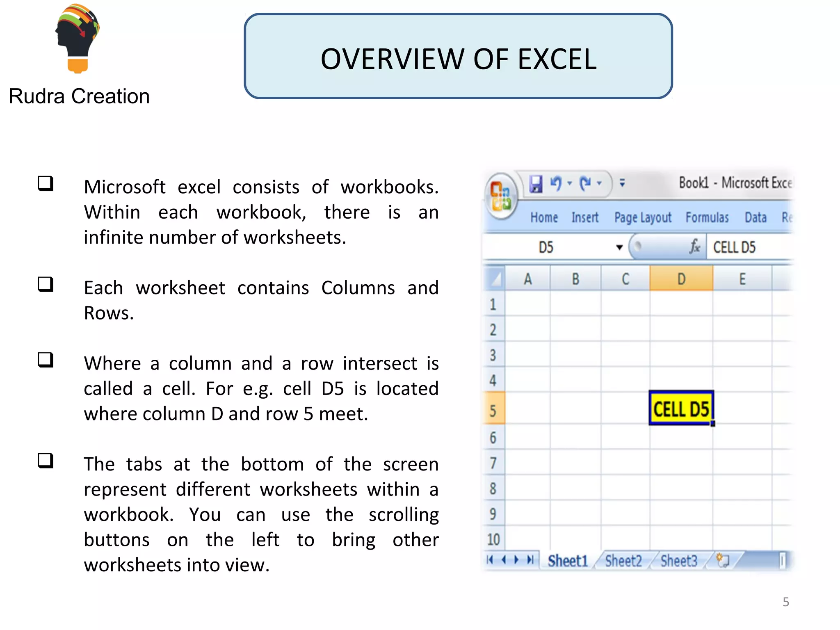Open the Home ribbon tab
The height and width of the screenshot is (630, 840).
pyautogui.click(x=544, y=217)
